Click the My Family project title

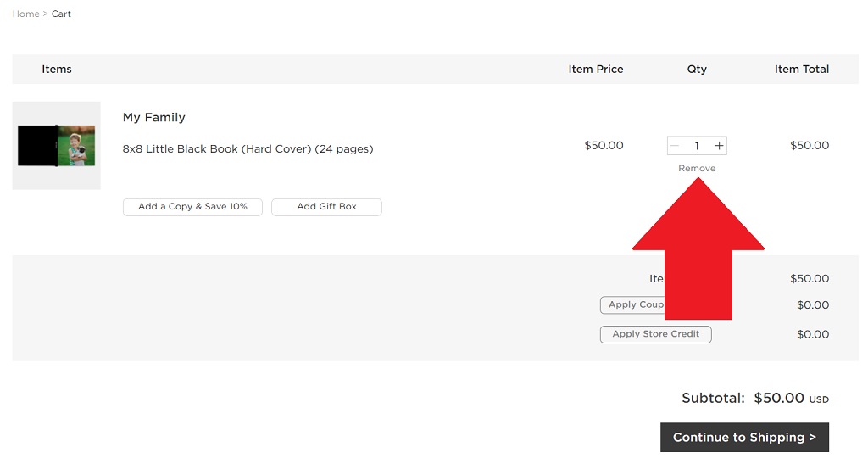(153, 117)
